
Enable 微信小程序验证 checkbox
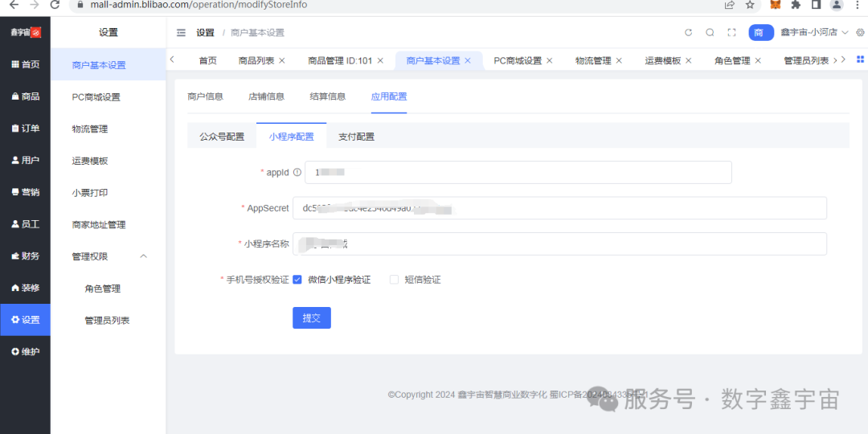(x=297, y=280)
